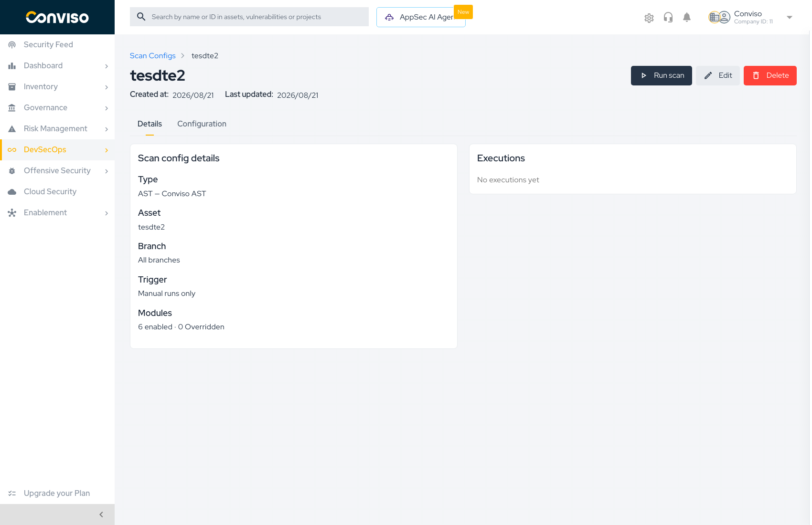The height and width of the screenshot is (525, 812).
Task: Click the Security Feed radar icon
Action: pos(12,44)
